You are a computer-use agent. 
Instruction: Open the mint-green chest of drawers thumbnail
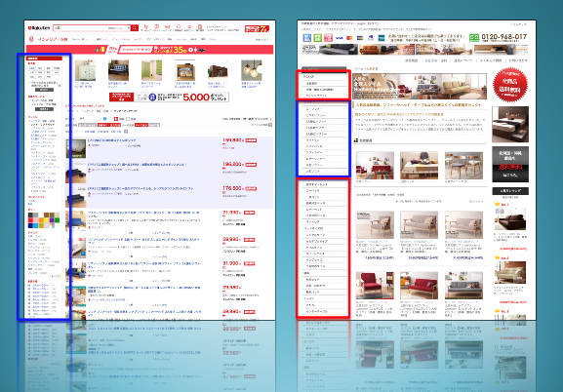[x=85, y=70]
